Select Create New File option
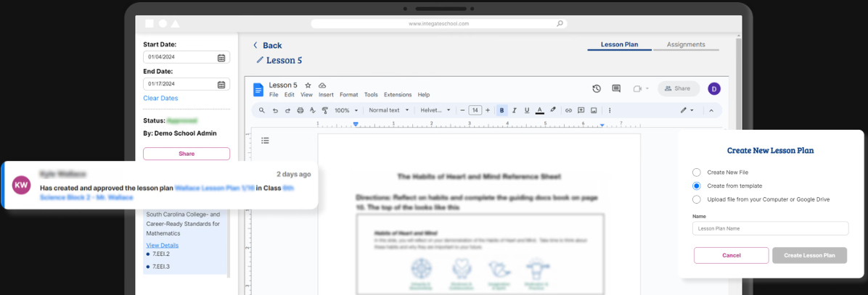868x295 pixels. pyautogui.click(x=697, y=173)
